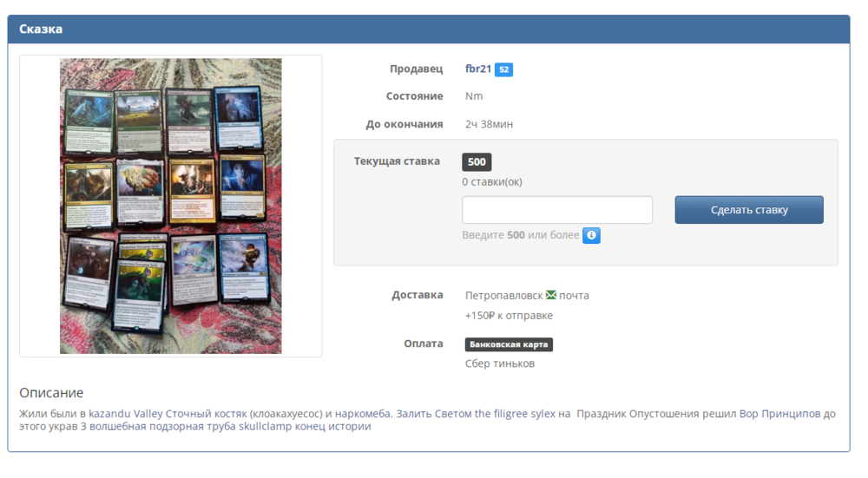The width and height of the screenshot is (868, 478).
Task: Click the blue info icon below bid field
Action: [591, 235]
